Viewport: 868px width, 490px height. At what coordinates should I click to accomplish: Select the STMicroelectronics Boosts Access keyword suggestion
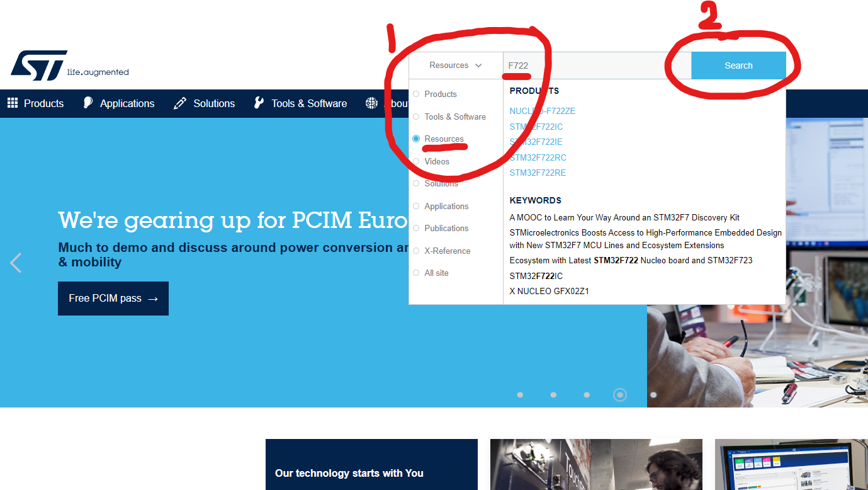(x=646, y=239)
